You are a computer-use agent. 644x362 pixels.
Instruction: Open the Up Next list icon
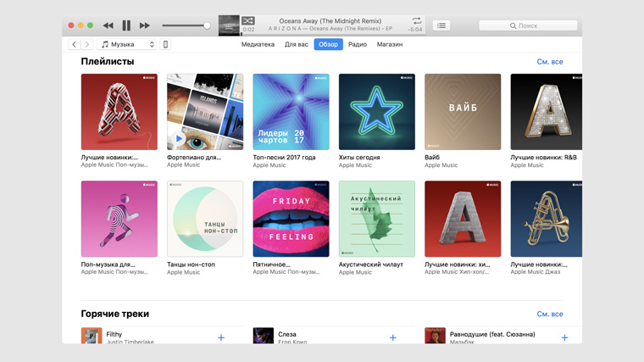tap(441, 25)
